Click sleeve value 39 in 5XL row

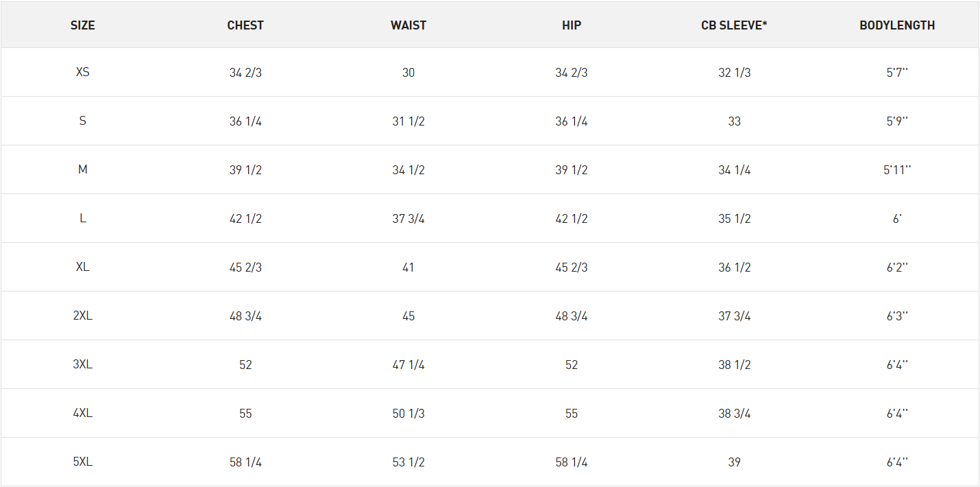734,462
